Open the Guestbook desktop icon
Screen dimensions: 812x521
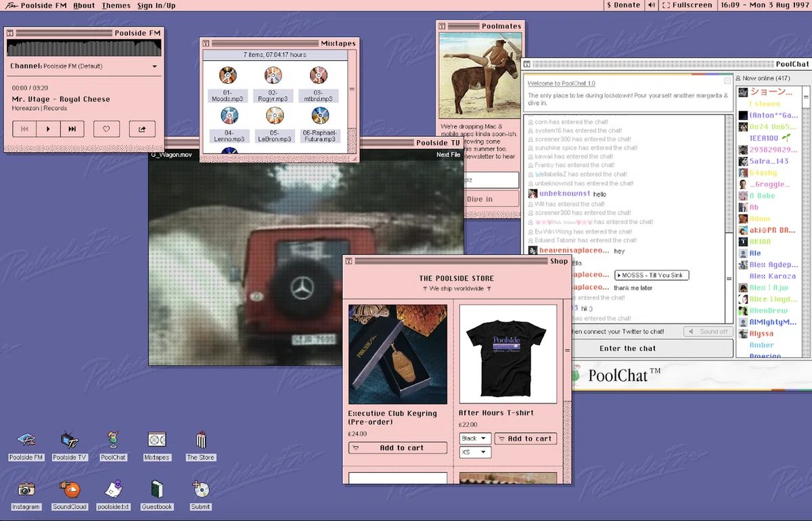tap(157, 495)
